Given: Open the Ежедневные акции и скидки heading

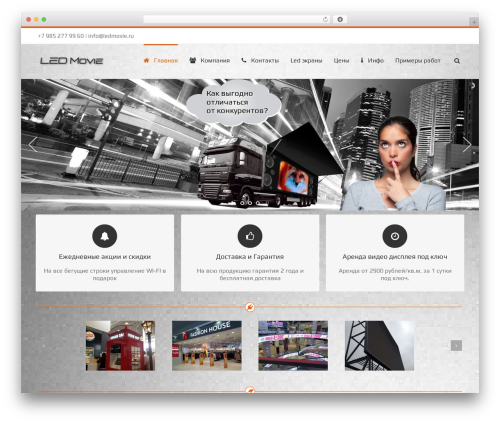Looking at the screenshot, I should (105, 257).
